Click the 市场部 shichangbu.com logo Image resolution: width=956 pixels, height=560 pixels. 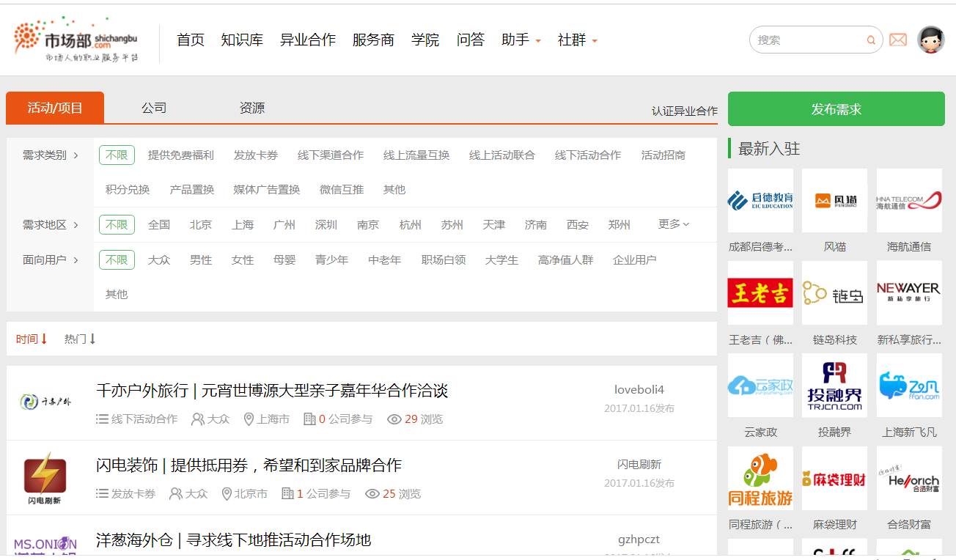pyautogui.click(x=76, y=40)
